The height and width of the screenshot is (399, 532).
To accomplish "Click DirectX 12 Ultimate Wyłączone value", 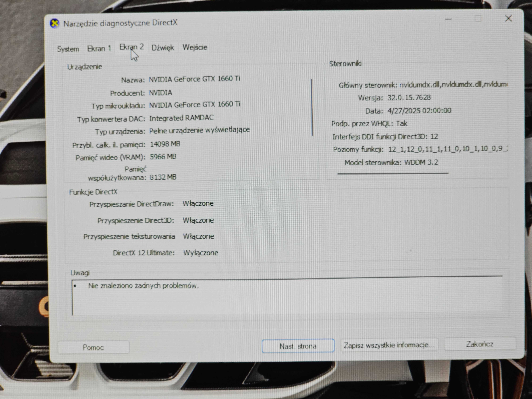I will [201, 253].
